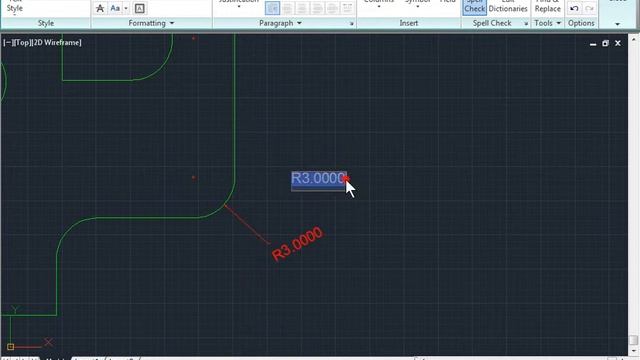This screenshot has height=360, width=640.
Task: Click the Aa change case icon
Action: pos(115,8)
